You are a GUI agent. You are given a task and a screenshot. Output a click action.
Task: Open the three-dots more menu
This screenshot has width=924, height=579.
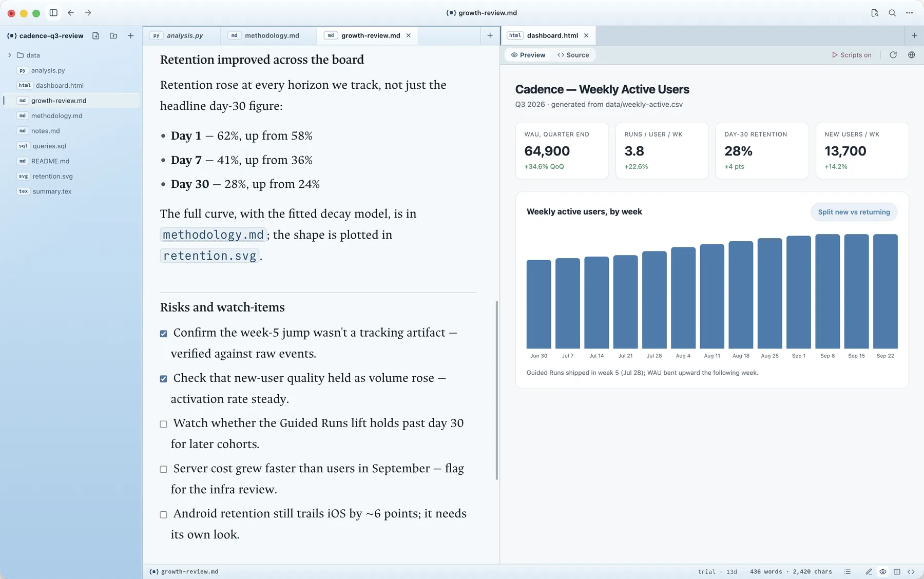click(910, 13)
